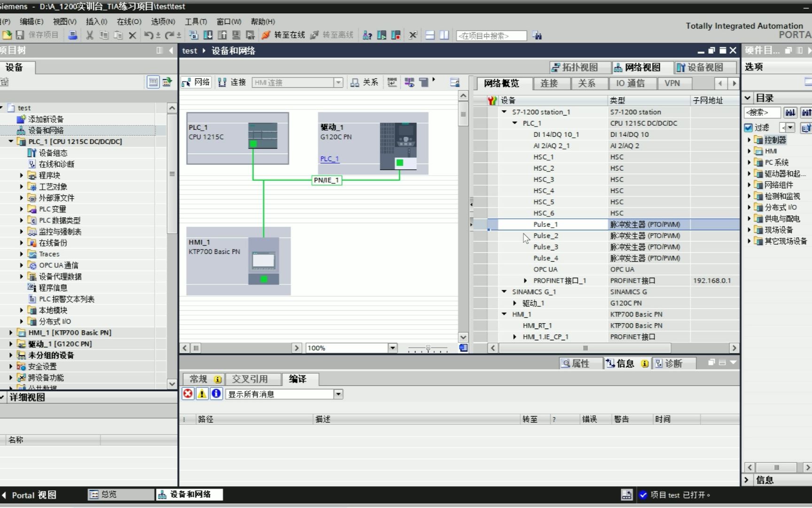The width and height of the screenshot is (812, 508).
Task: Expand the 程序块 folder in project tree
Action: pos(21,175)
